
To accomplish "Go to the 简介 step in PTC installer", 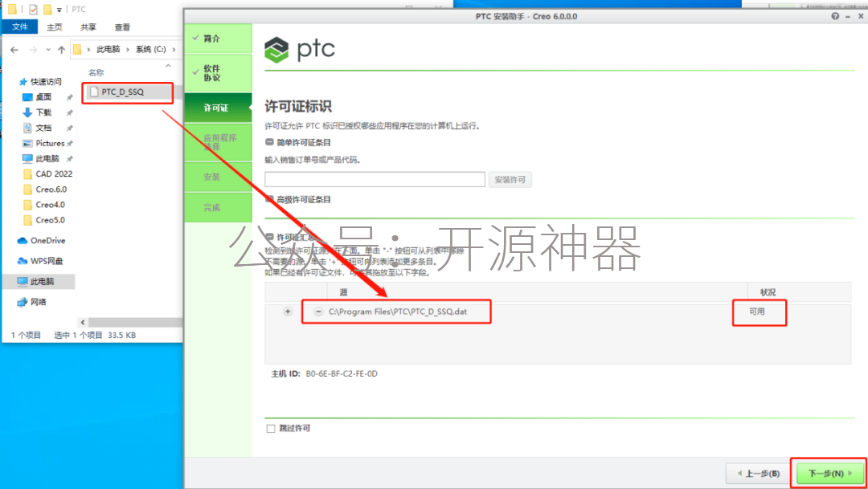I will (x=218, y=39).
